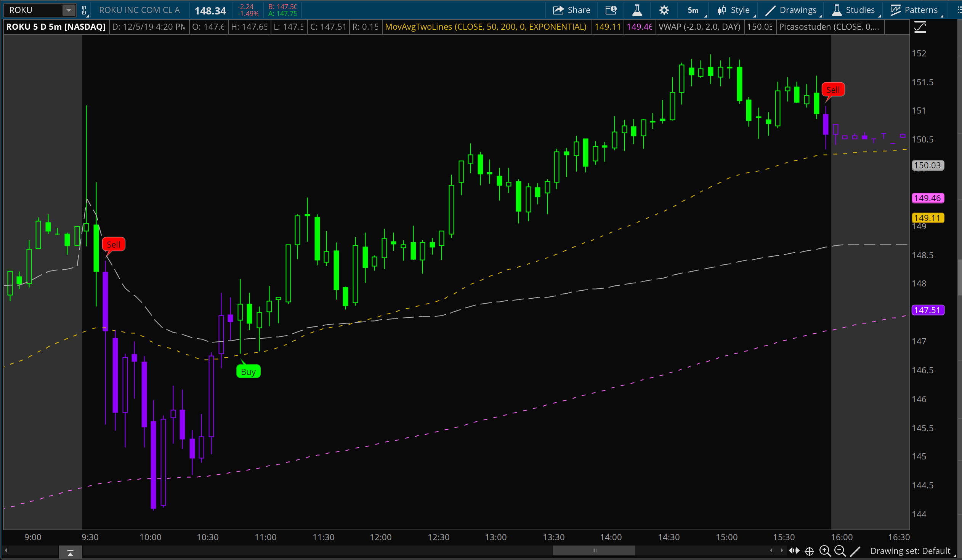Open the chart info card icon
This screenshot has height=560, width=962.
(x=611, y=10)
